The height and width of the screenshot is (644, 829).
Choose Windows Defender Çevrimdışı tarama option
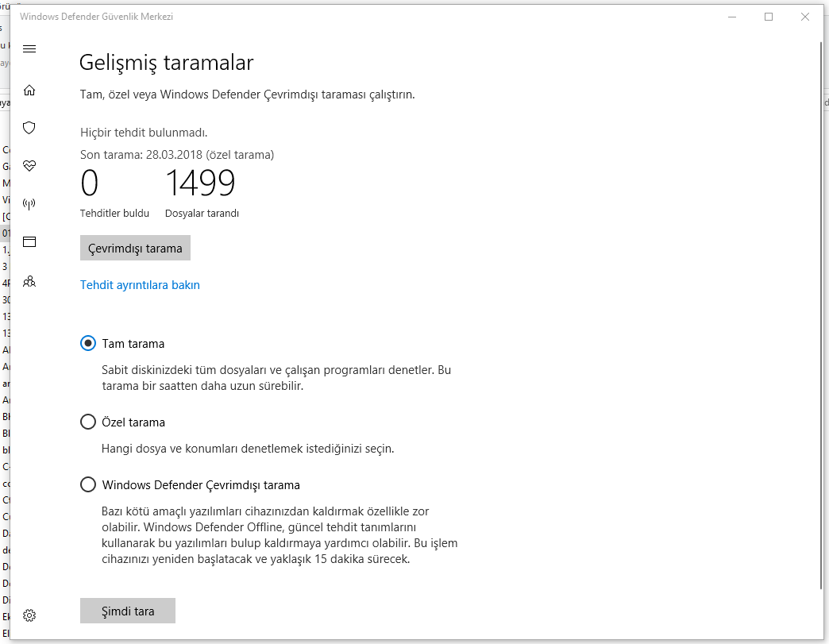(88, 484)
